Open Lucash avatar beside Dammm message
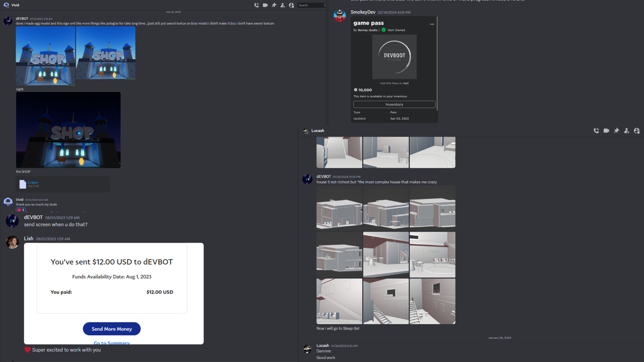 (308, 349)
